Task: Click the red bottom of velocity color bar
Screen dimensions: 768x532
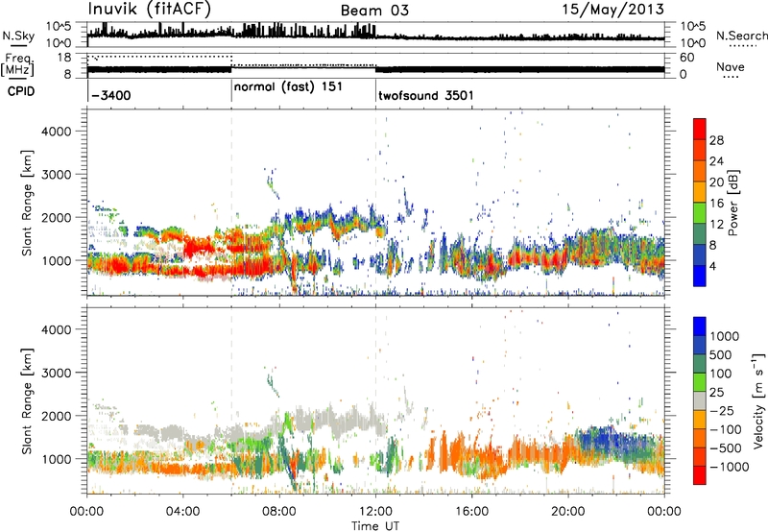Action: pyautogui.click(x=700, y=475)
